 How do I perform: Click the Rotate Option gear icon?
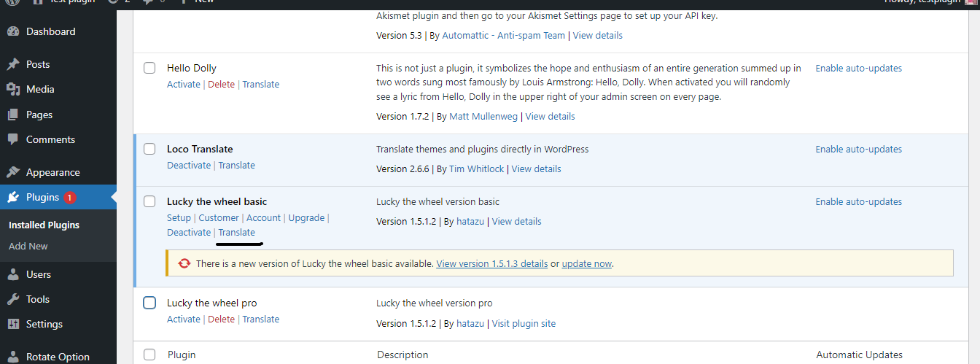click(x=13, y=357)
